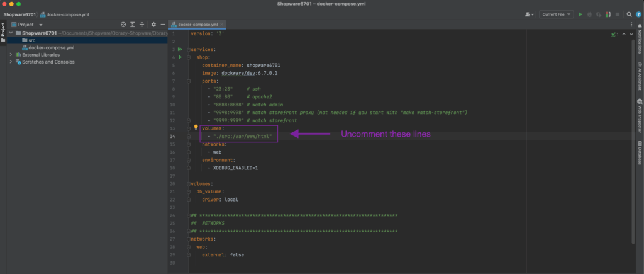
Task: Open the Web Inspector side panel
Action: coord(640,116)
